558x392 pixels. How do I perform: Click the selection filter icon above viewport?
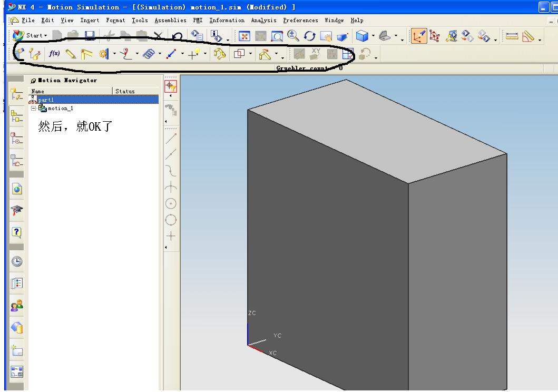[171, 86]
